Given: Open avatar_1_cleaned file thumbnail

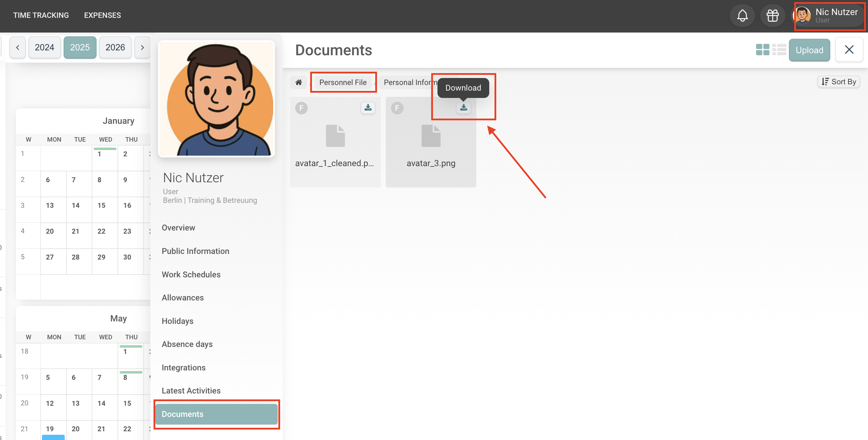Looking at the screenshot, I should coord(335,136).
